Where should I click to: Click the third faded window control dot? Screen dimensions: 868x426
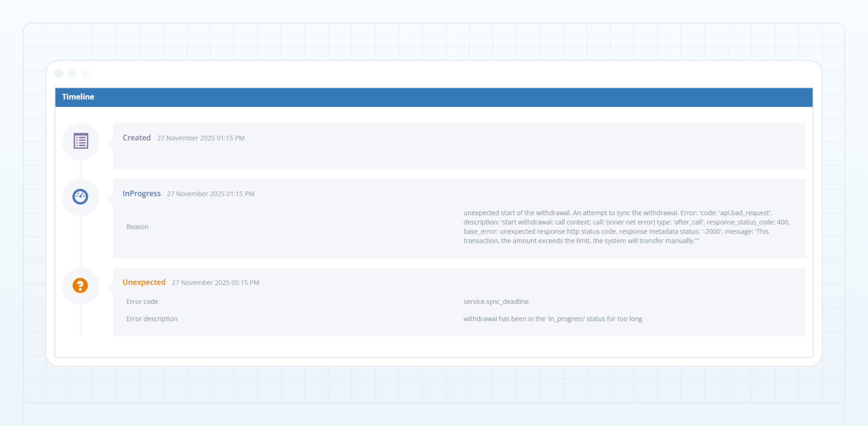86,73
